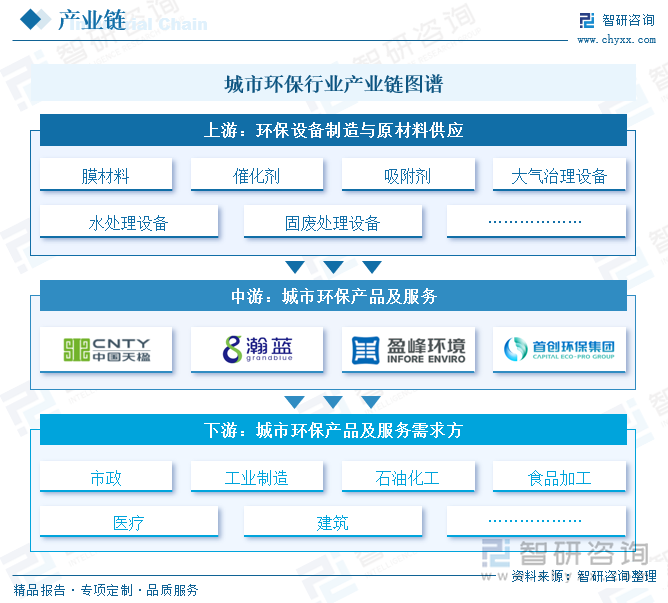Select the 上游：环保设备制造与原材料供应 header bar
This screenshot has height=603, width=668.
coord(333,130)
